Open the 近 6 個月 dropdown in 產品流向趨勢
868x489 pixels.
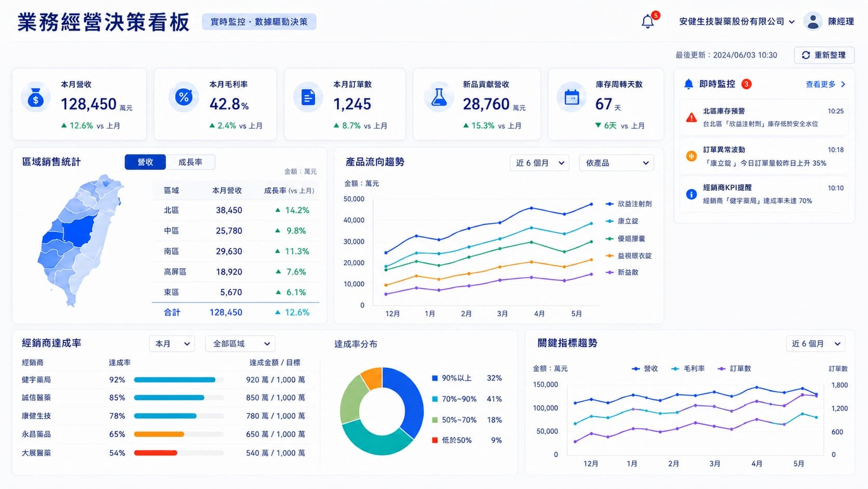click(540, 163)
